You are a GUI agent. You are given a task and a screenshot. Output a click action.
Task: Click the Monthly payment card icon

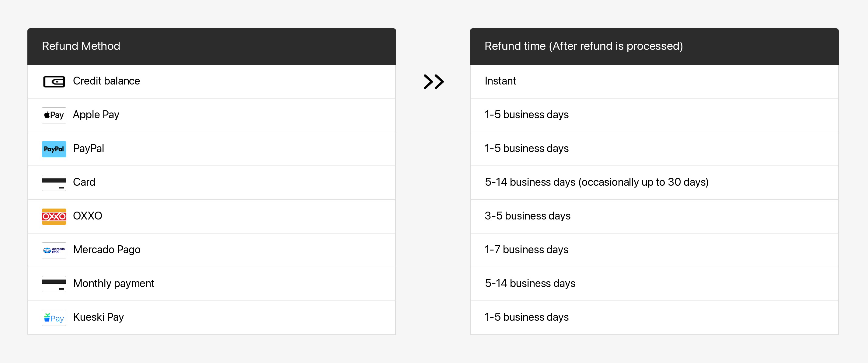pos(54,284)
